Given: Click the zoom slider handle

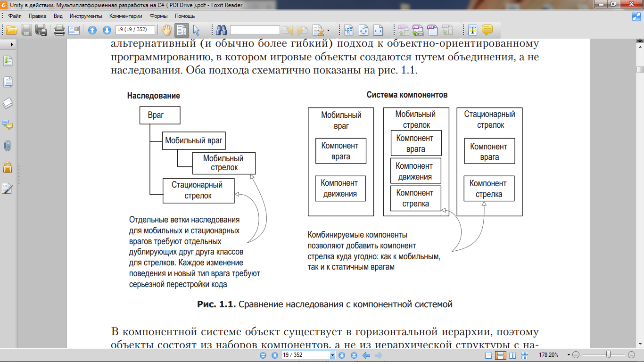Looking at the screenshot, I should [609, 354].
